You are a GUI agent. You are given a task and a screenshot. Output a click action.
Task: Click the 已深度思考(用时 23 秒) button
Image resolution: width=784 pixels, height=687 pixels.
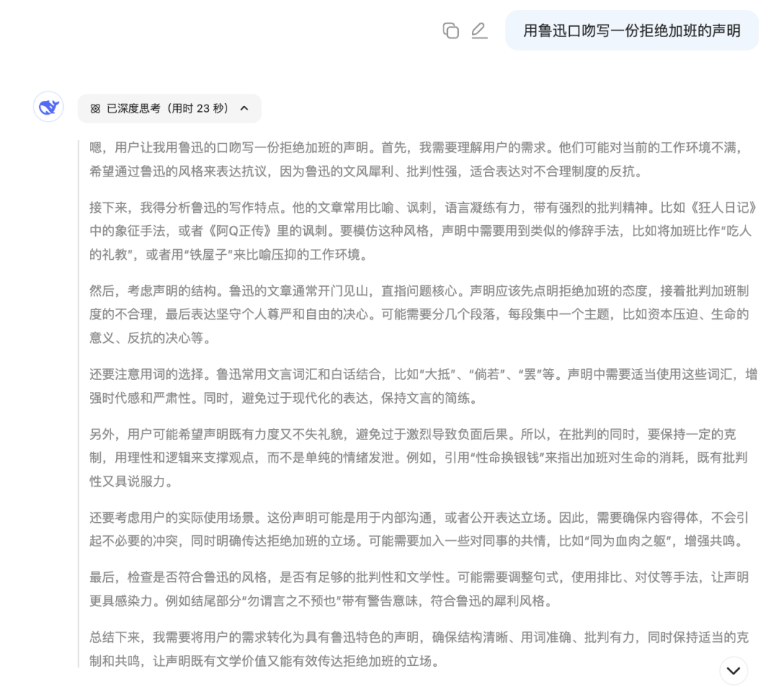(x=169, y=108)
